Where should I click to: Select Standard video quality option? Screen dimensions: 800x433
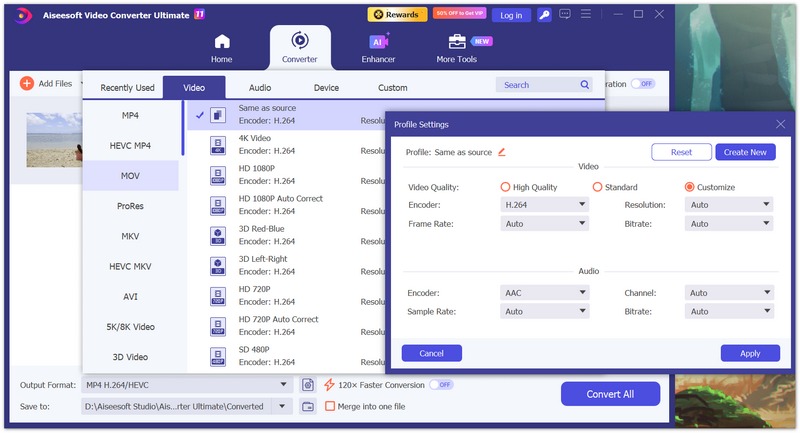coord(597,187)
